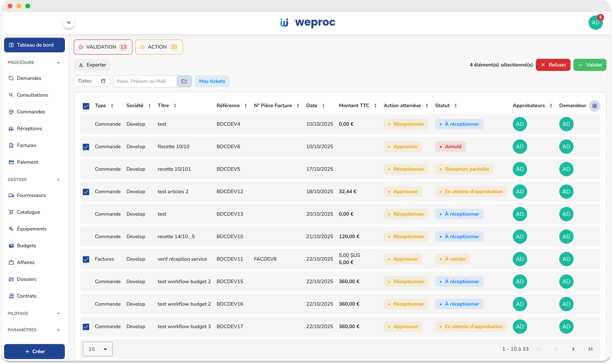
Task: Select Fournisseurs under Gestion
Action: pyautogui.click(x=31, y=195)
